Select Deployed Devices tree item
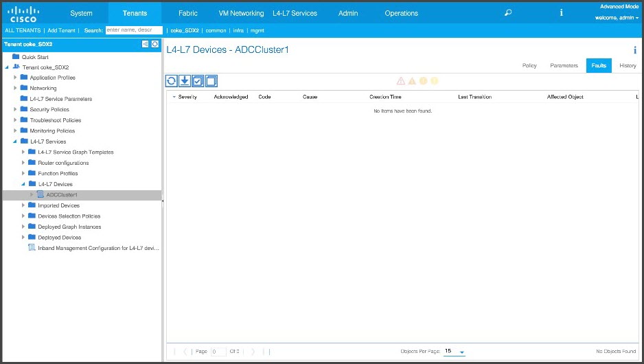This screenshot has width=644, height=364. (60, 238)
